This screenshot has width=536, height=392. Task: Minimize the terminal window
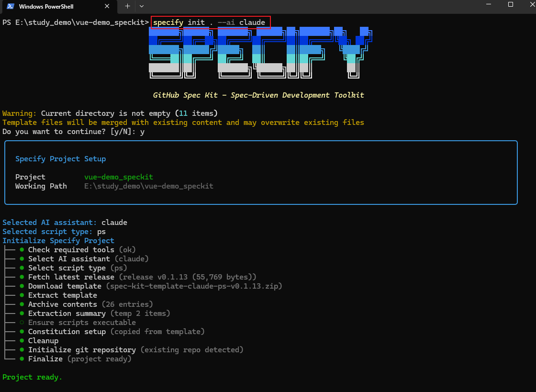[x=489, y=4]
